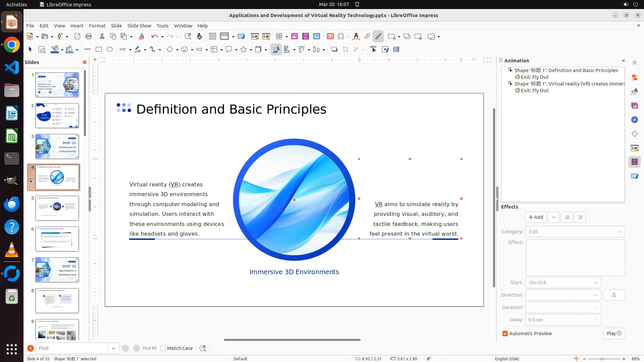Click the Insert Table icon

coord(279,37)
